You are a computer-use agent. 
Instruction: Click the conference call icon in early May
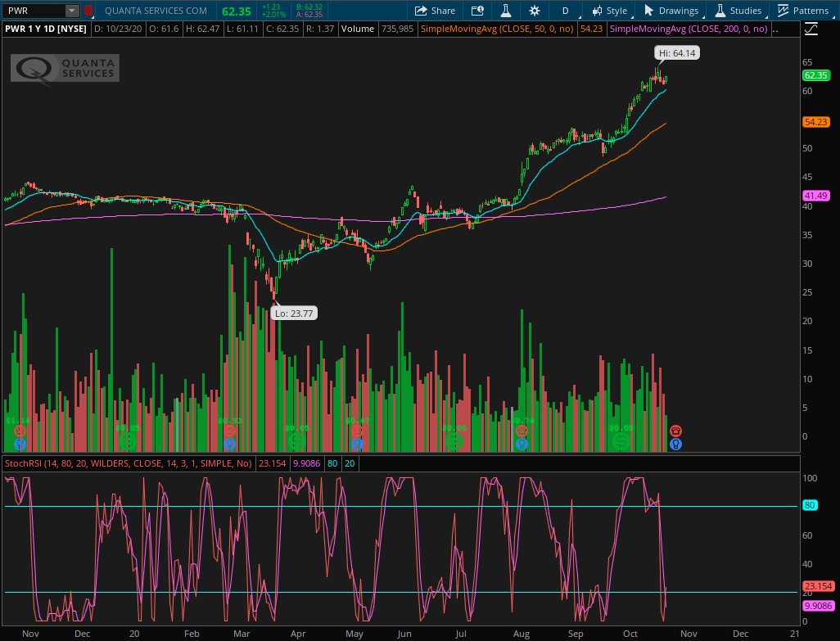tap(357, 431)
